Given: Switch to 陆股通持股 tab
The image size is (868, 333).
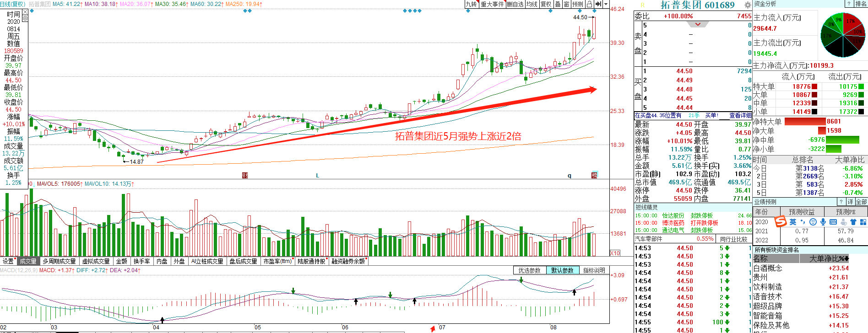Looking at the screenshot, I should (x=312, y=261).
